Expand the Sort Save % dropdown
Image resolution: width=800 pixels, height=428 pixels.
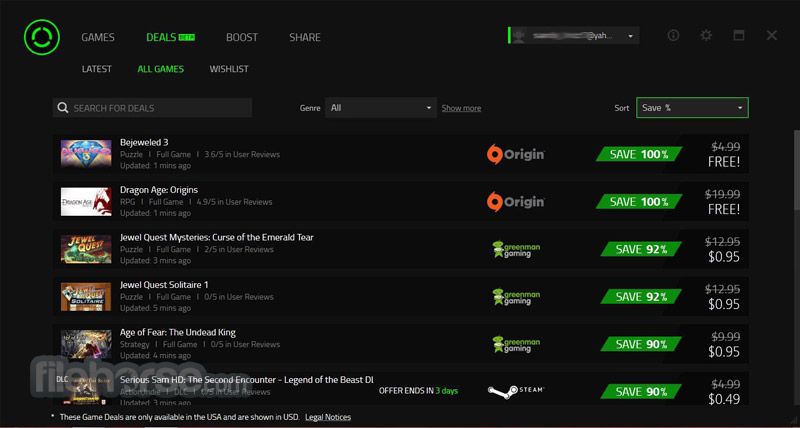[692, 108]
